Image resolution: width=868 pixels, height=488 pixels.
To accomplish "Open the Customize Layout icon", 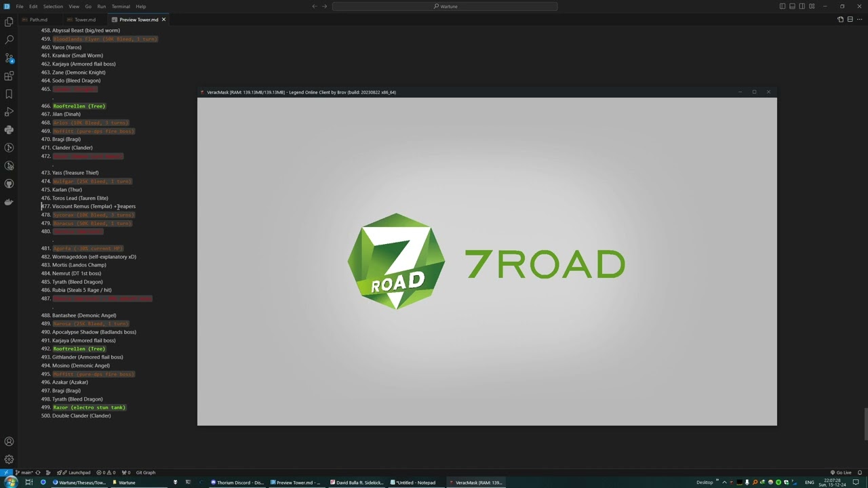I will [x=812, y=6].
